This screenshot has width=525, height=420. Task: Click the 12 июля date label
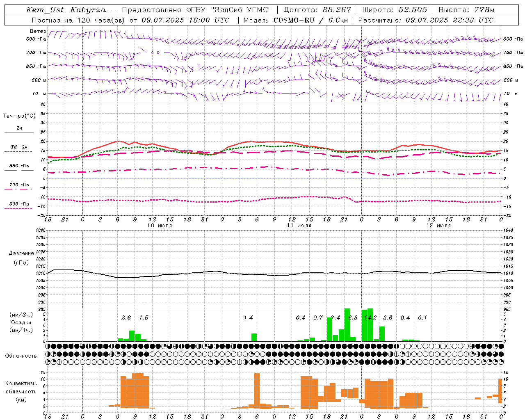(438, 226)
